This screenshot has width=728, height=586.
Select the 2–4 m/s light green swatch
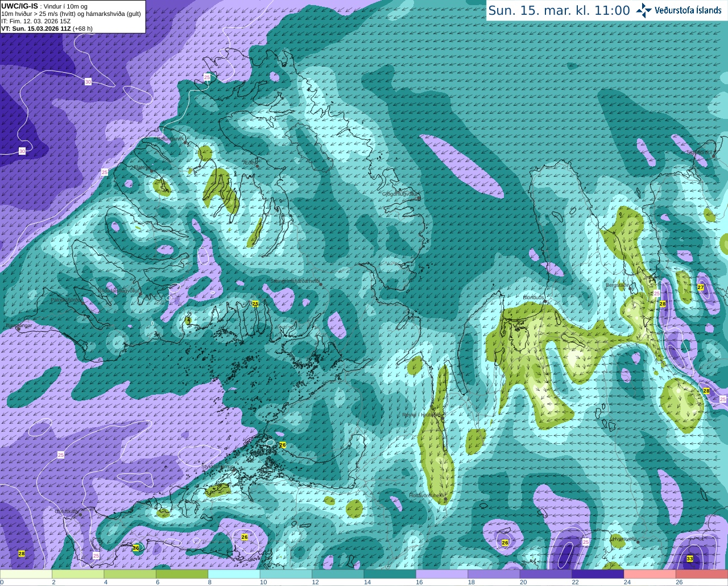78,574
